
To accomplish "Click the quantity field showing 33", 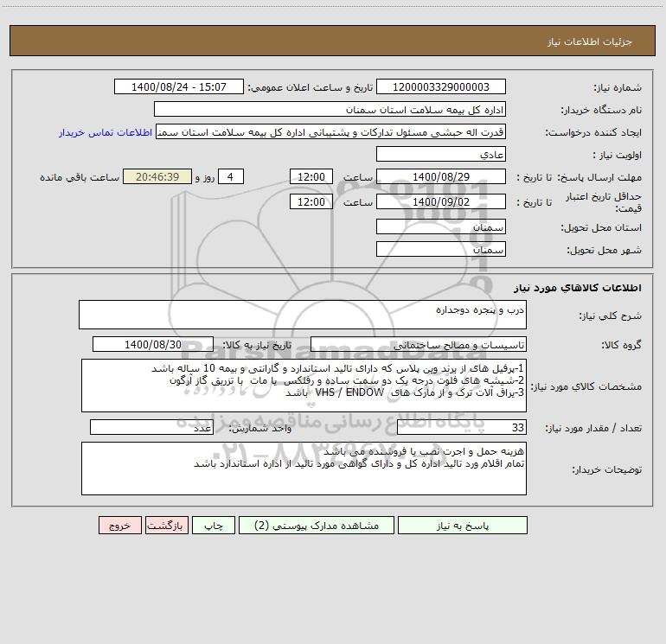I will tap(462, 428).
